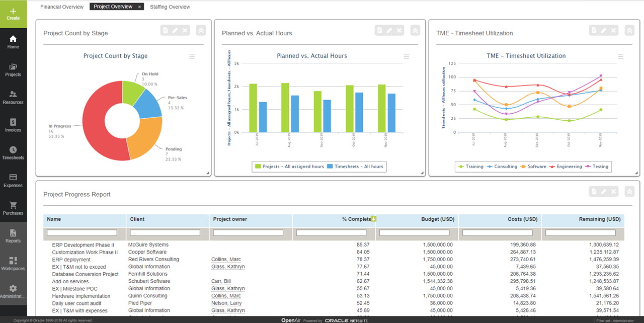Go to Resources in sidebar
The height and width of the screenshot is (323, 644).
point(13,97)
